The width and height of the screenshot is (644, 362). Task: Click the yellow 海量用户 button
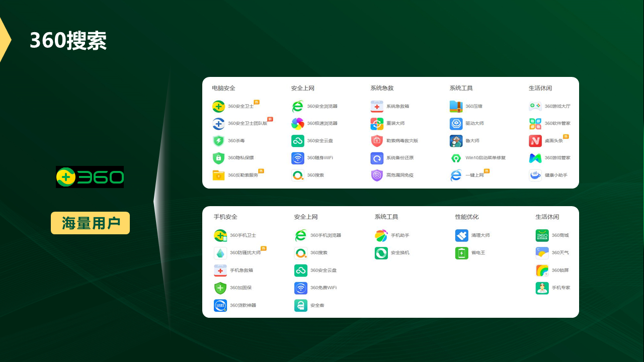(x=91, y=223)
